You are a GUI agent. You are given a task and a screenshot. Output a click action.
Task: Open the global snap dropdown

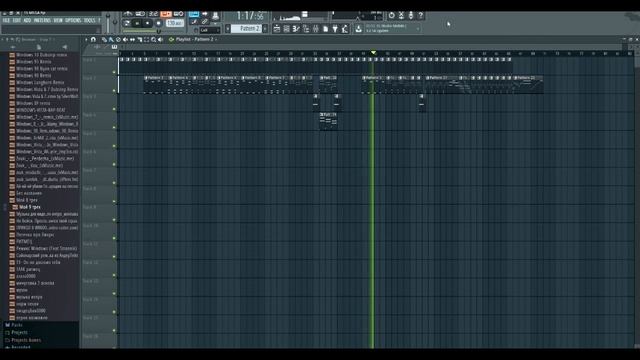(x=210, y=30)
